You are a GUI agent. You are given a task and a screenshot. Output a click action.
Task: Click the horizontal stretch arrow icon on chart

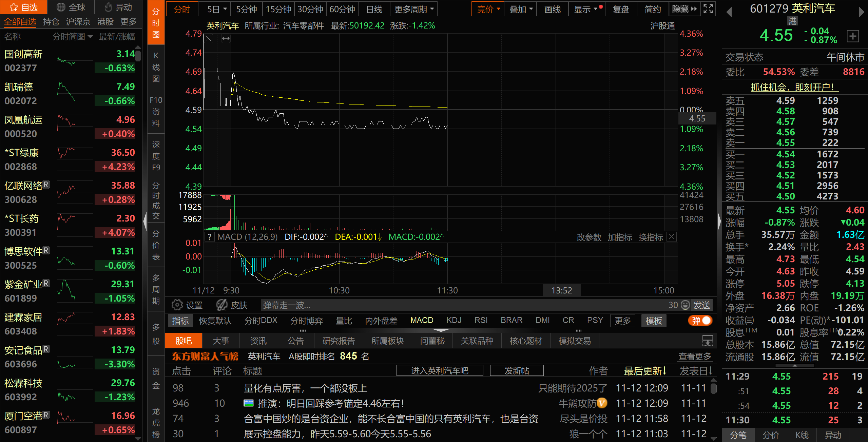(226, 39)
